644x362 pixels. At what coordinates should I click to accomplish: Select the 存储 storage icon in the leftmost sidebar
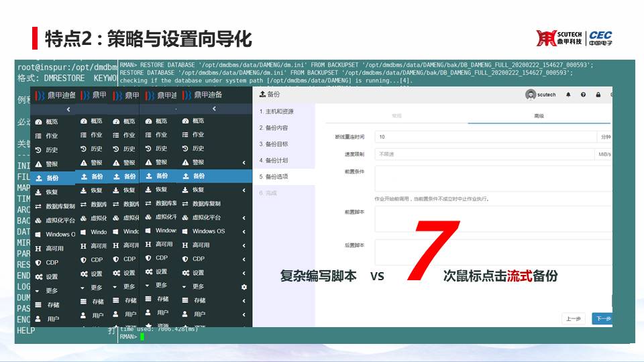[x=39, y=304]
